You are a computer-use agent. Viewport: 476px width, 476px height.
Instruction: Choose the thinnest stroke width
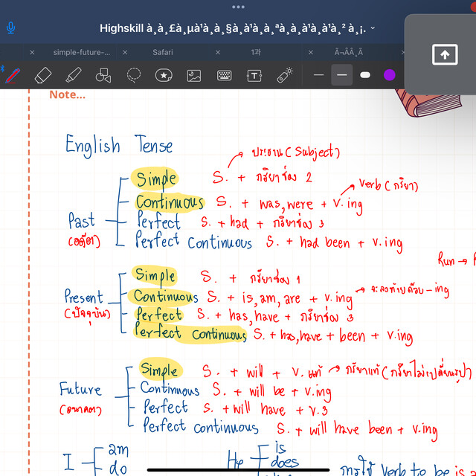[x=319, y=75]
